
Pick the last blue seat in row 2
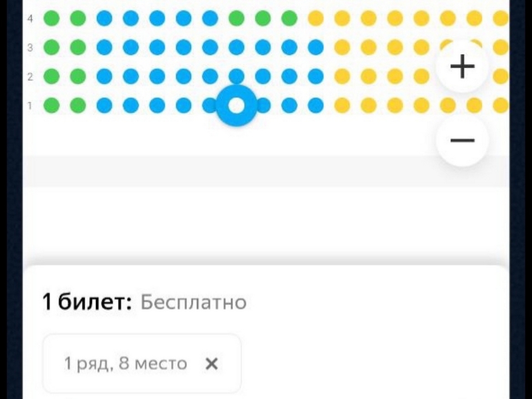coord(315,76)
